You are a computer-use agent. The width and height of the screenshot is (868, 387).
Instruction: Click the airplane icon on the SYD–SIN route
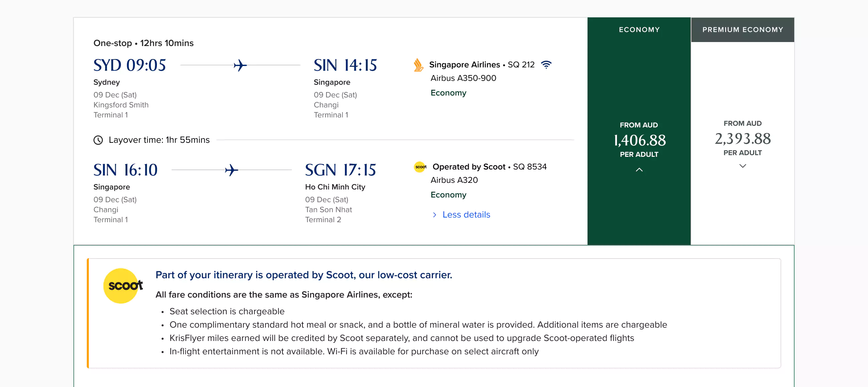[240, 65]
